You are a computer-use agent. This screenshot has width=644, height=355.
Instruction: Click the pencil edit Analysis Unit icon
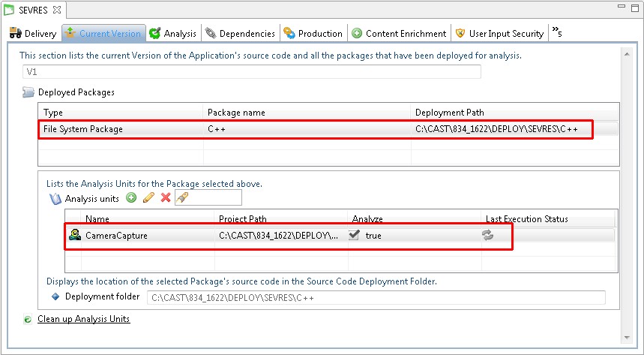coord(148,198)
